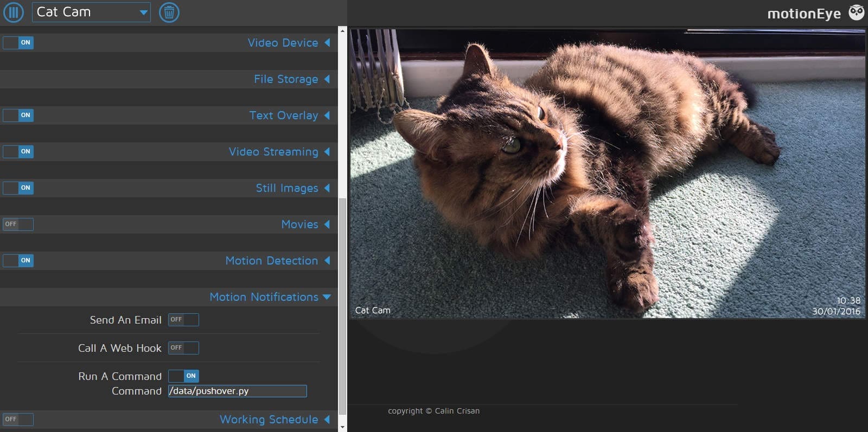This screenshot has width=868, height=432.
Task: Click the Cat Cam live video frame
Action: pos(607,173)
